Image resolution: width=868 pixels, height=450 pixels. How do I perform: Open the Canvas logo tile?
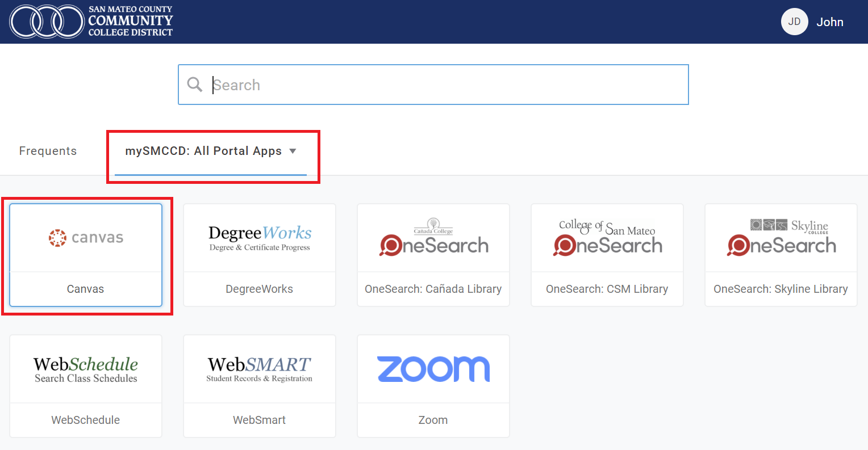tap(86, 238)
